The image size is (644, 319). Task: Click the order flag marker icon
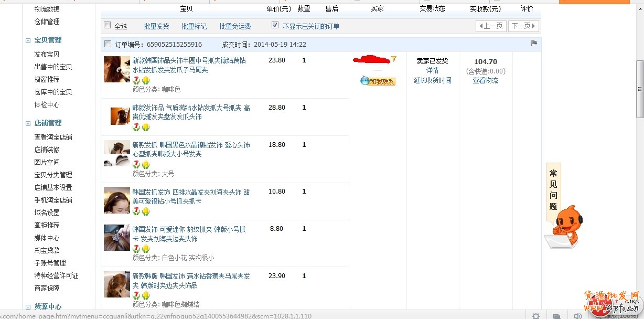pos(534,43)
